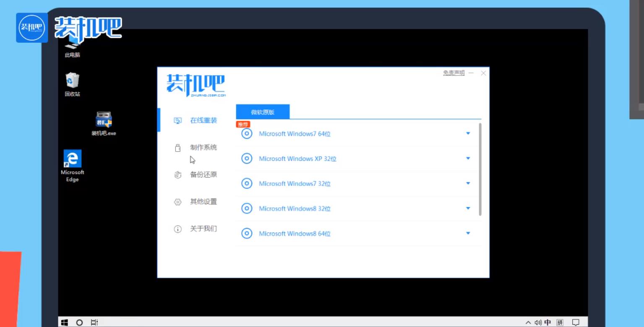Open the volume control in the tray
Screen dimensions: 644x327
(538, 322)
